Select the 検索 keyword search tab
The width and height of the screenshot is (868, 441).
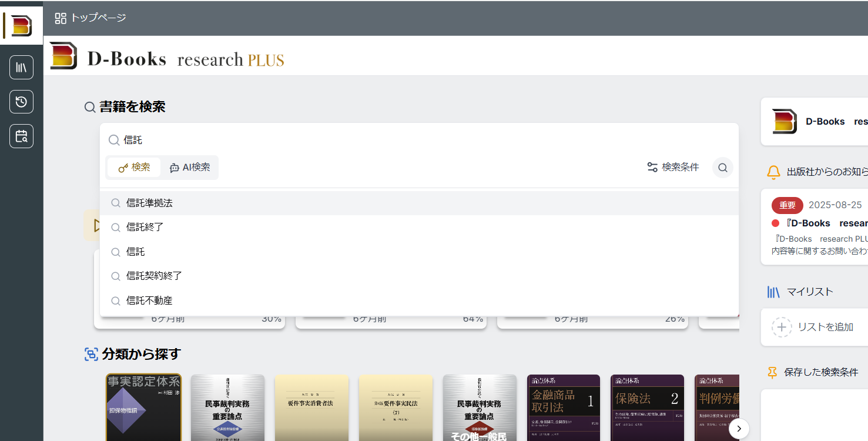coord(134,168)
